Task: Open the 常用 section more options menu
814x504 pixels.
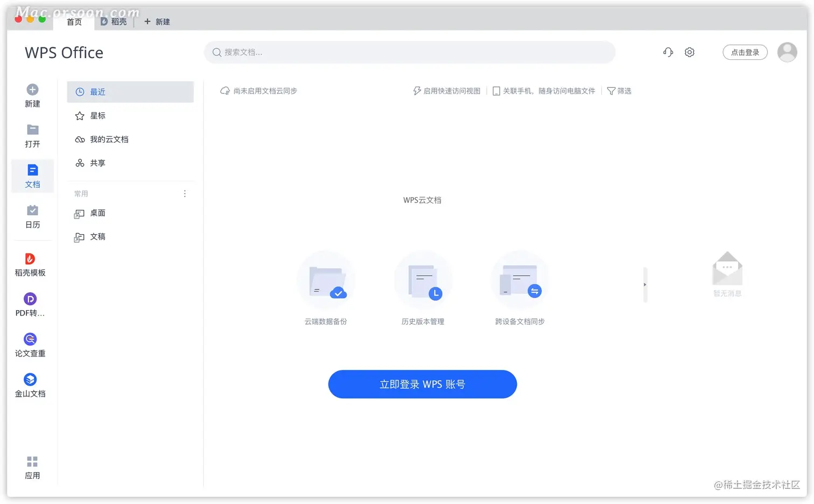Action: 185,194
